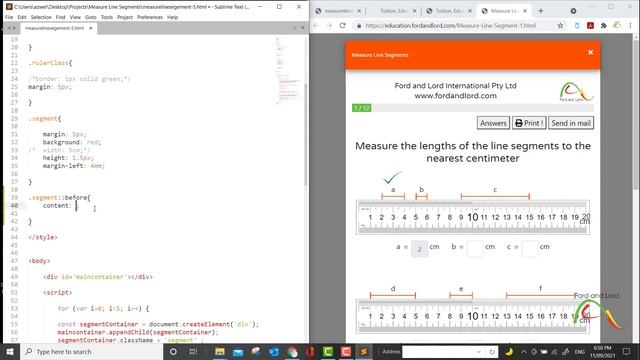The width and height of the screenshot is (640, 360).
Task: Switch to Chrome on taskbar
Action: tap(292, 351)
